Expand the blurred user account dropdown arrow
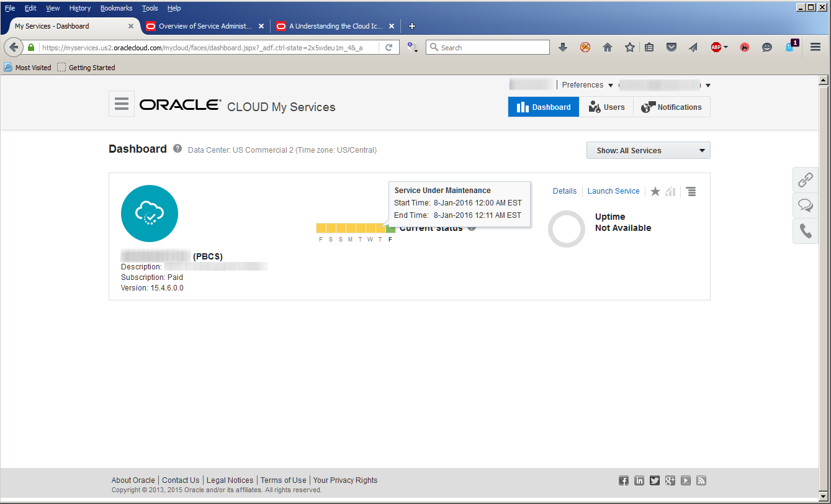The image size is (831, 504). [708, 86]
